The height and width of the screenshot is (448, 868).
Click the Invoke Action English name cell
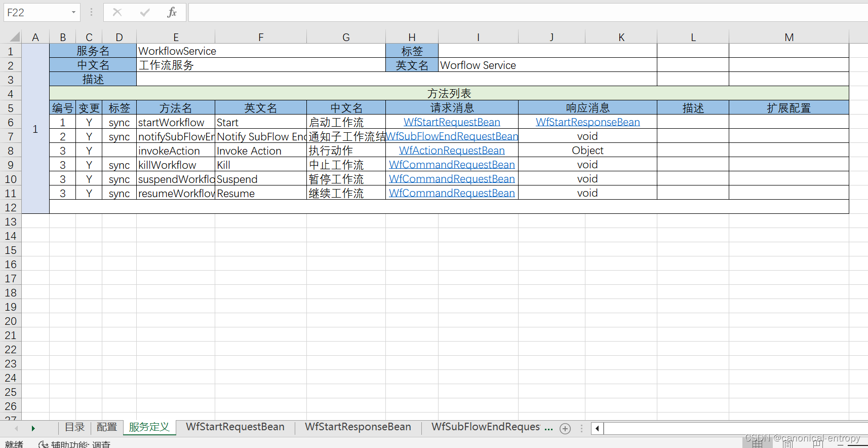(x=261, y=151)
